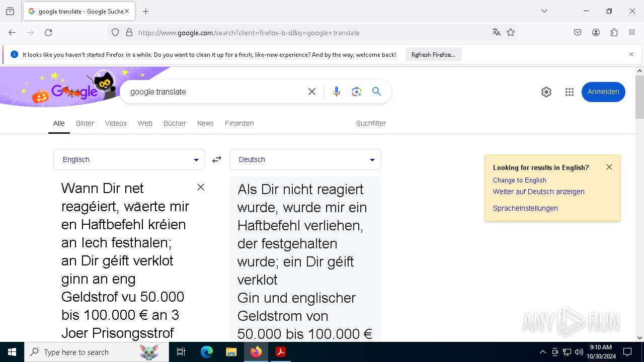Open the Save to Pocket icon

click(578, 33)
